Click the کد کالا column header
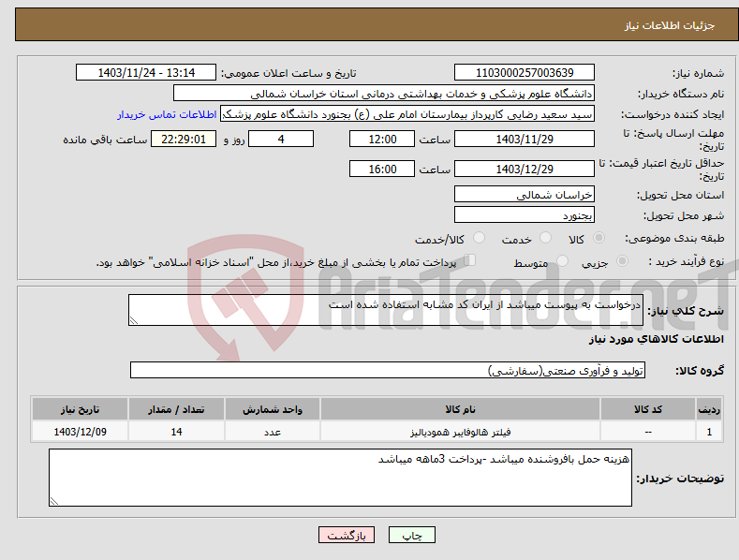 pyautogui.click(x=648, y=409)
